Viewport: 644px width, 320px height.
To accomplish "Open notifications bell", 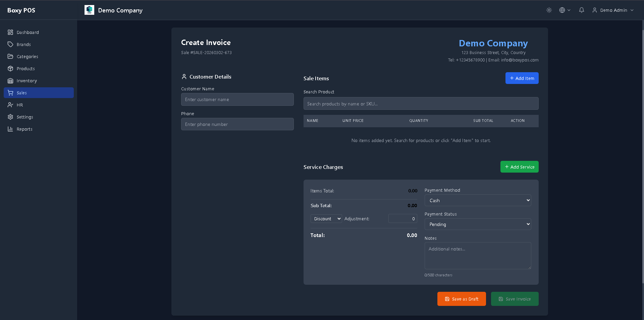I will tap(582, 10).
